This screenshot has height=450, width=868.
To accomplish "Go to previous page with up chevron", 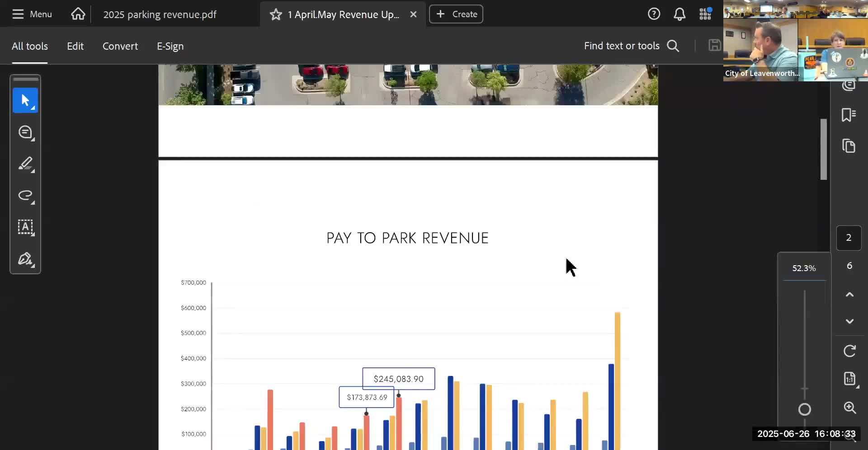I will click(849, 295).
